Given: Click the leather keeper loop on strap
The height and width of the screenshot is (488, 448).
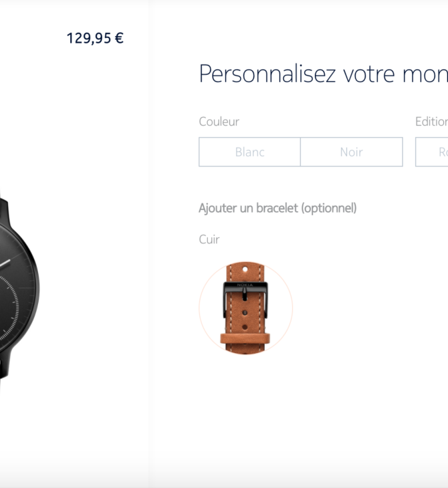Looking at the screenshot, I should (245, 338).
